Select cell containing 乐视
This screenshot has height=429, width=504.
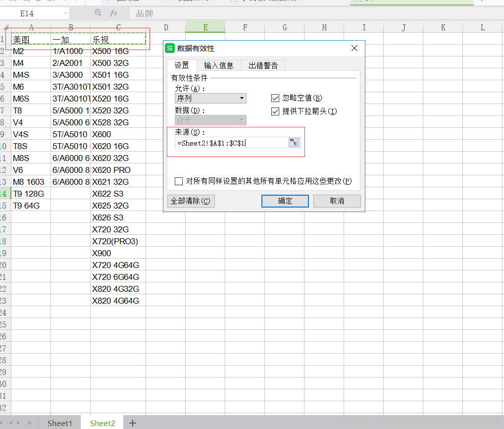coord(118,39)
